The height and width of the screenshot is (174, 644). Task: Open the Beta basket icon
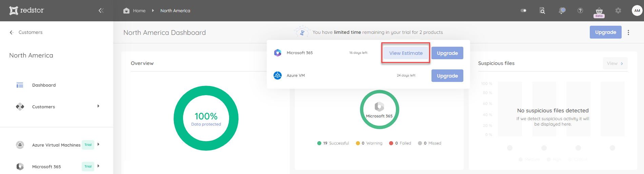[599, 12]
